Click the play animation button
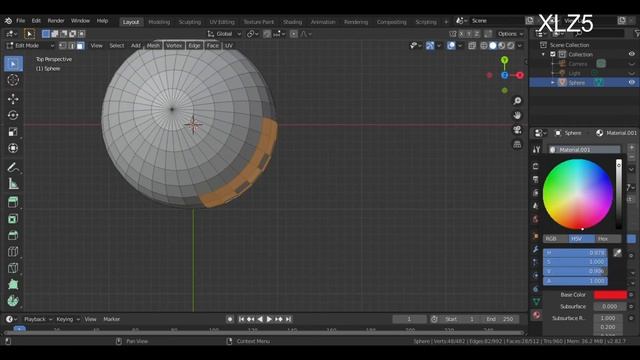The image size is (640, 360). pos(269,319)
